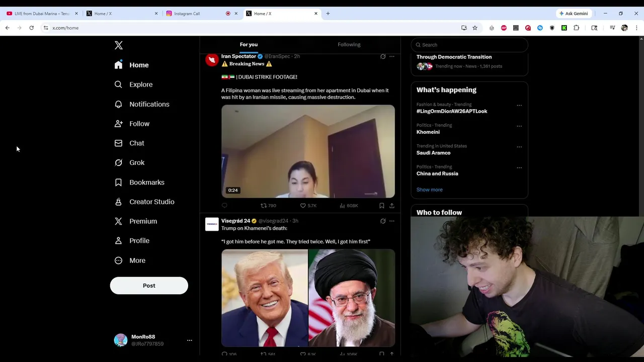Click the X logo in sidebar
The width and height of the screenshot is (644, 362).
tap(119, 45)
